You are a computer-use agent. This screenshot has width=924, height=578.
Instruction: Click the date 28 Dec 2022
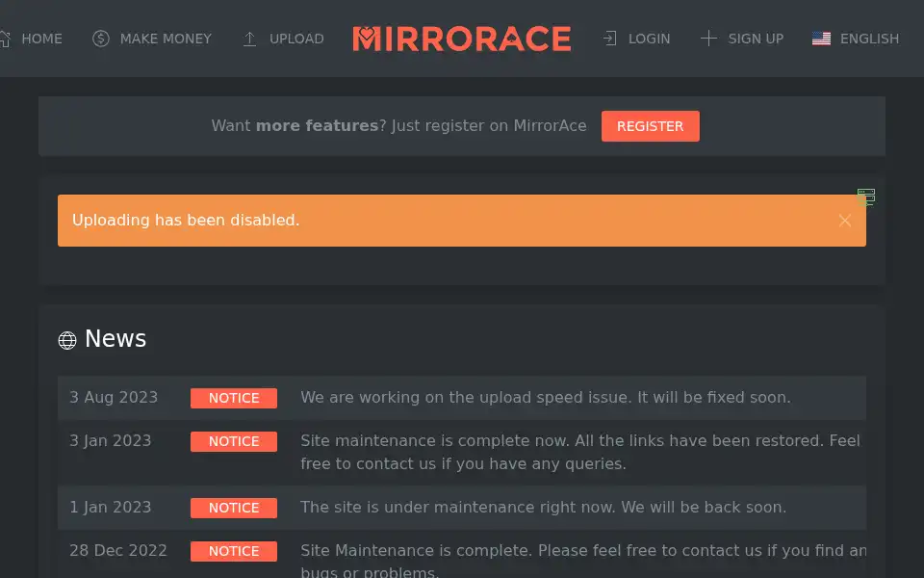coord(118,551)
